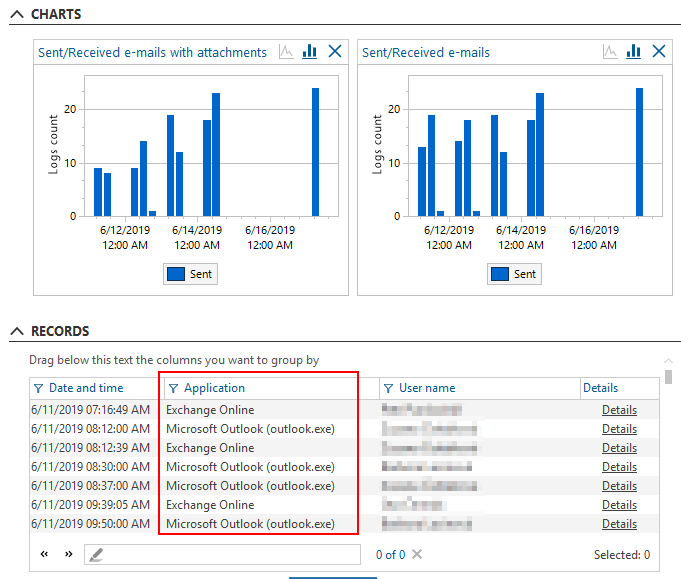Image resolution: width=681 pixels, height=579 pixels.
Task: Close the Sent/Received e-mails chart
Action: click(x=659, y=51)
